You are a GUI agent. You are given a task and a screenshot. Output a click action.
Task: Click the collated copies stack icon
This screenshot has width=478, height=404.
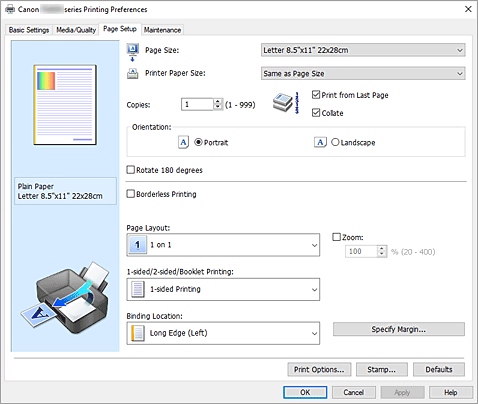coord(286,103)
